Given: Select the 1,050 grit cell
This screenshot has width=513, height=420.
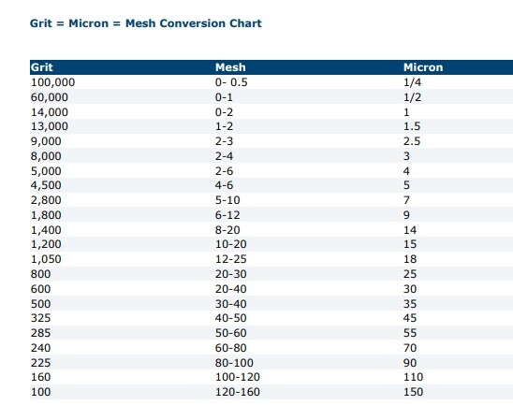Looking at the screenshot, I should [x=46, y=259].
